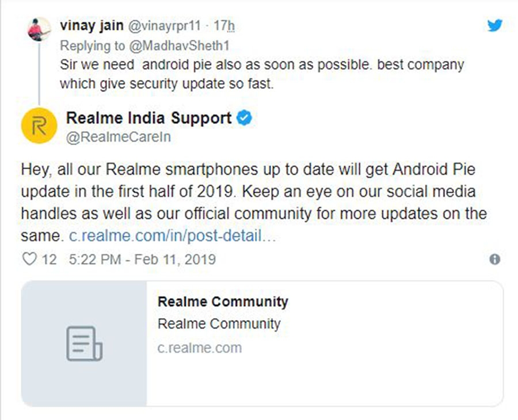
Task: Click the verified badge next to Realme India Support
Action: click(x=244, y=118)
